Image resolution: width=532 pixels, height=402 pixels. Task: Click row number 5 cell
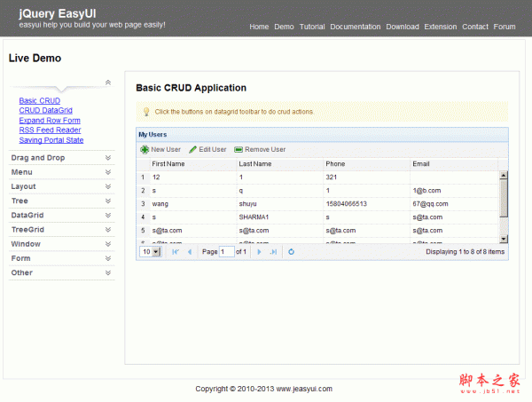143,231
